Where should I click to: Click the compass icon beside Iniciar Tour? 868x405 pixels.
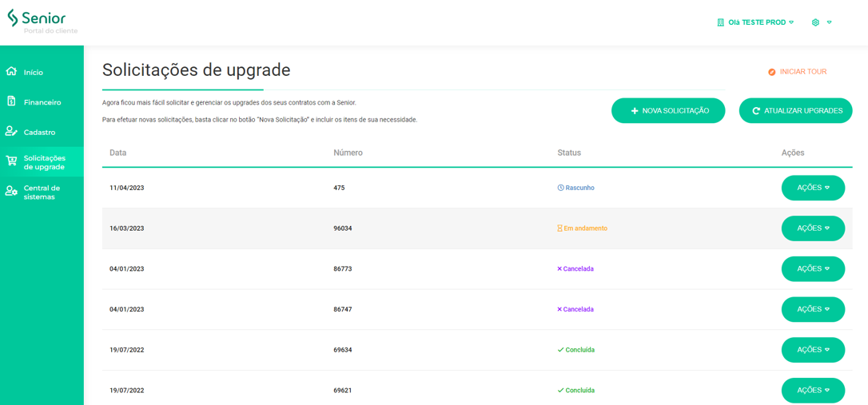(771, 72)
